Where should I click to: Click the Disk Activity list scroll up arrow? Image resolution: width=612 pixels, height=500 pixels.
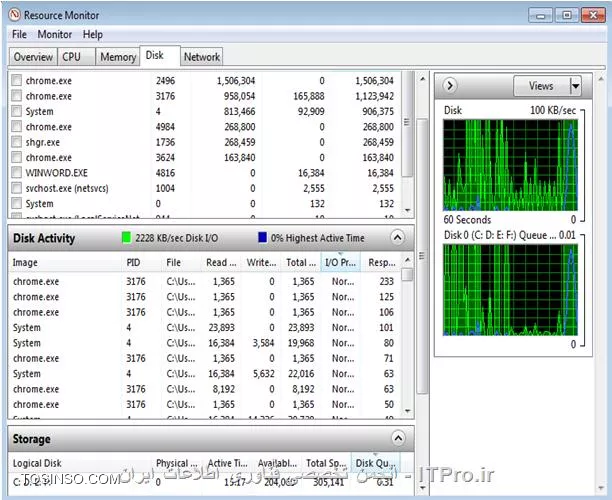(407, 260)
